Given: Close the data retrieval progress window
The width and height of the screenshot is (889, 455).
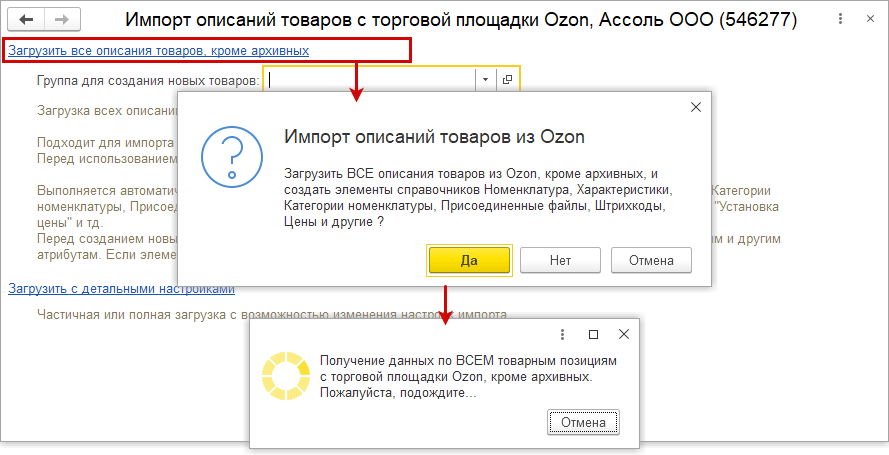Looking at the screenshot, I should click(x=624, y=334).
